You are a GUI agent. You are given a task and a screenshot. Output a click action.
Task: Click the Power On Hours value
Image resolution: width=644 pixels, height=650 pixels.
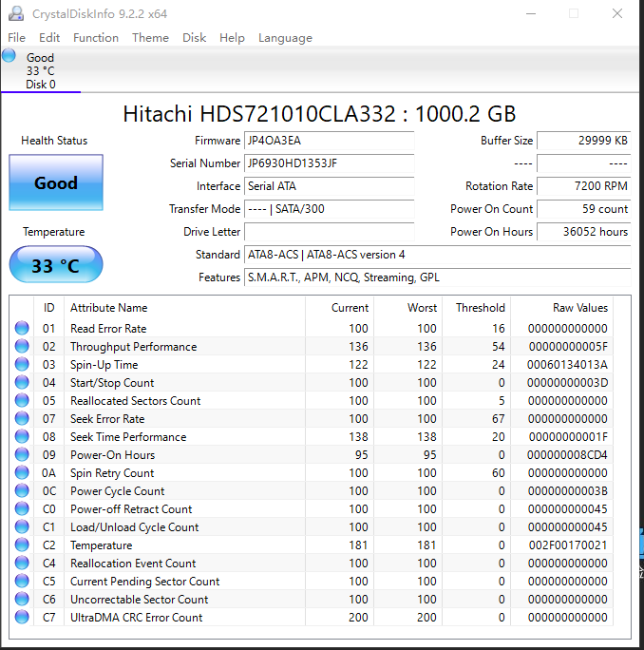click(584, 232)
